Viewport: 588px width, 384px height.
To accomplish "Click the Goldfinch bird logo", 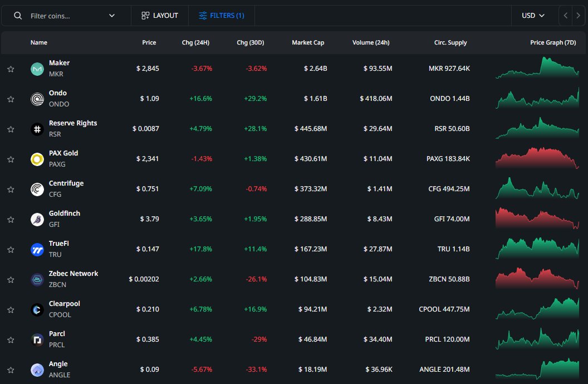I will 37,220.
